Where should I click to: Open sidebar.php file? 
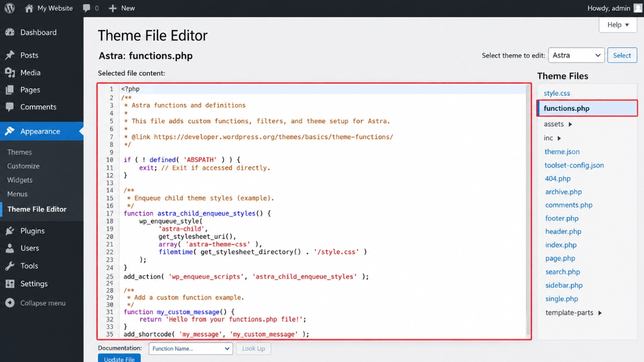[564, 285]
